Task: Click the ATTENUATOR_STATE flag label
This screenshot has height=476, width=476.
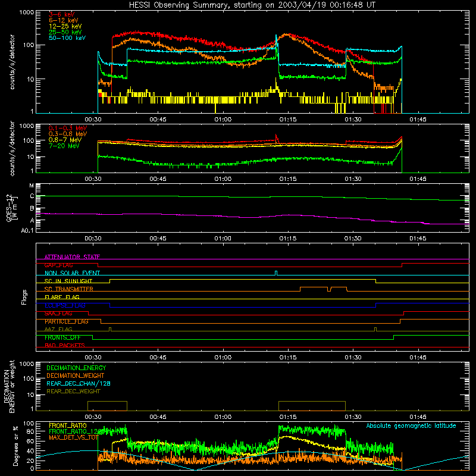Action: tap(72, 257)
